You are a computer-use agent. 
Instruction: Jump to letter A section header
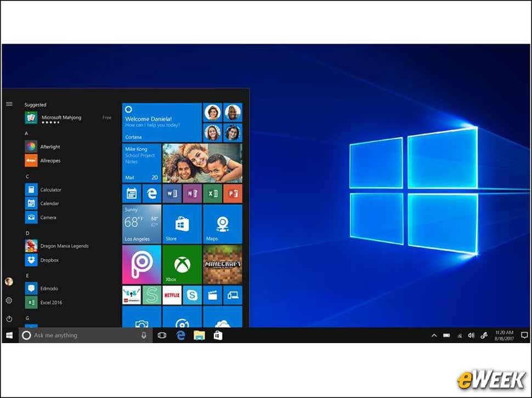[x=26, y=133]
